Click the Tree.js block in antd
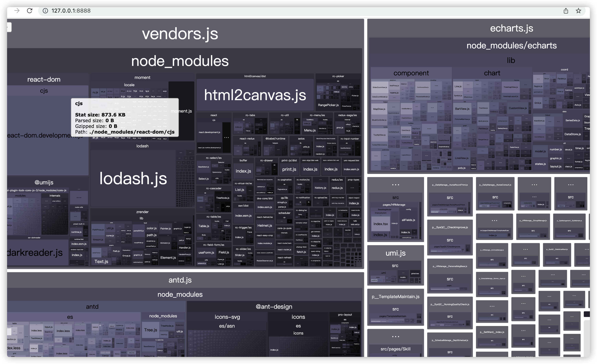The height and width of the screenshot is (364, 597). point(151,330)
